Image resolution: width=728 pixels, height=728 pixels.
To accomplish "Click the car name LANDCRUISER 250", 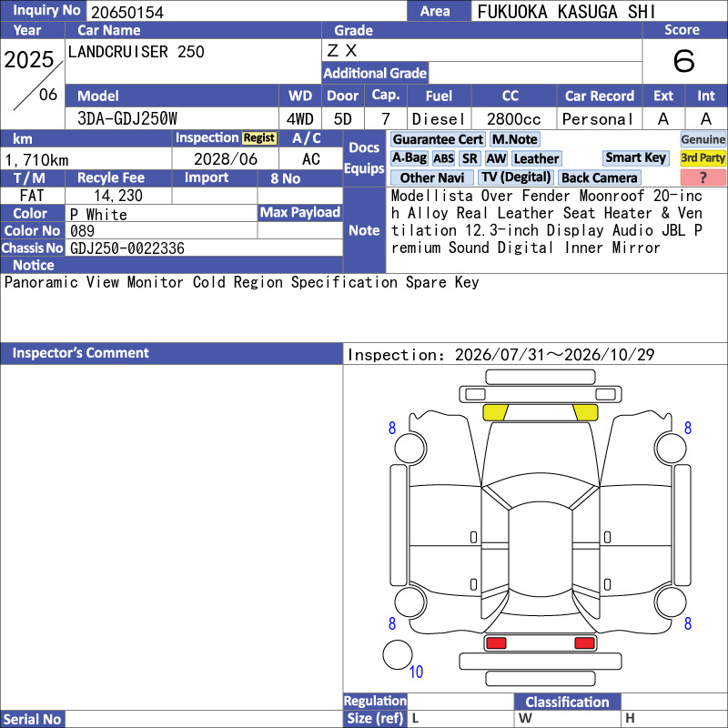I will pos(136,52).
